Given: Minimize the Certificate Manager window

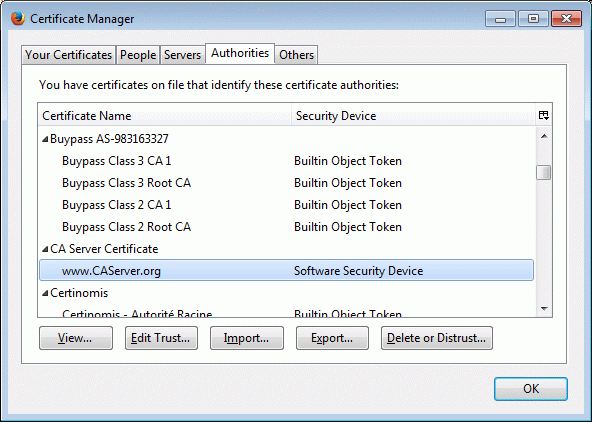Looking at the screenshot, I should click(x=500, y=19).
